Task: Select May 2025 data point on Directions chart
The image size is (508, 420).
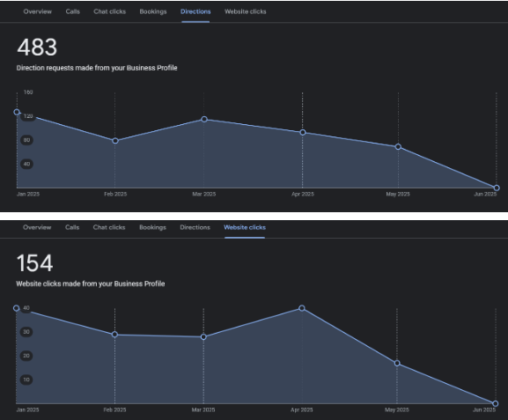Action: point(398,147)
